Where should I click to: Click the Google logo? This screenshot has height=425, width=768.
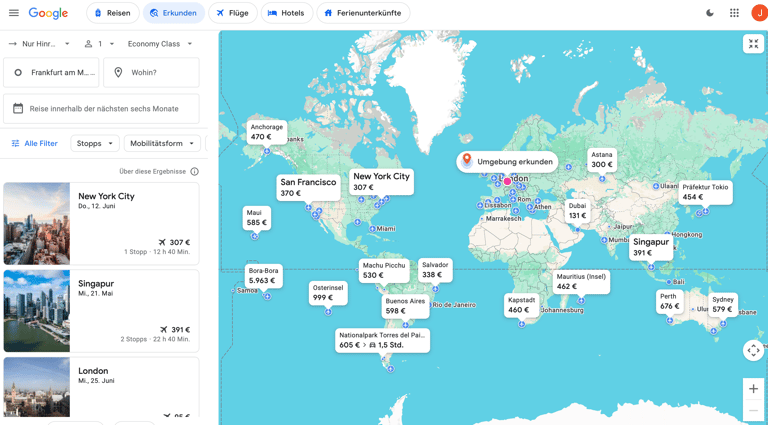48,13
